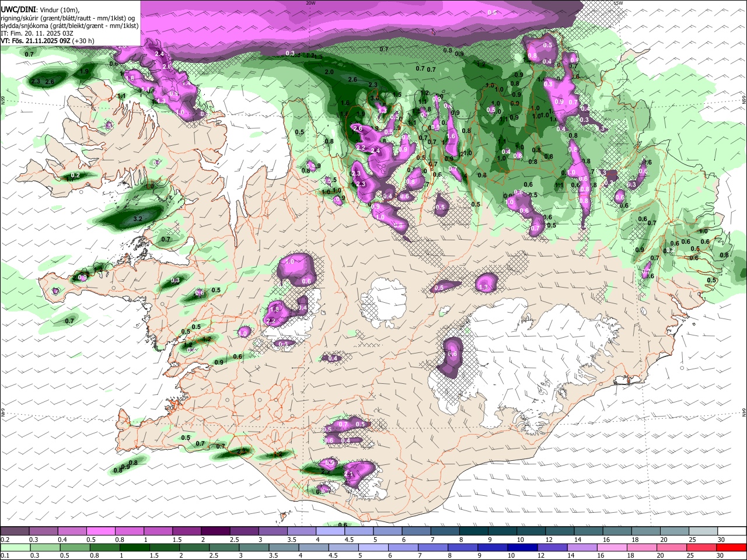The image size is (747, 560).
Task: Click the '3.2' precipitation value on the map
Action: (138, 218)
